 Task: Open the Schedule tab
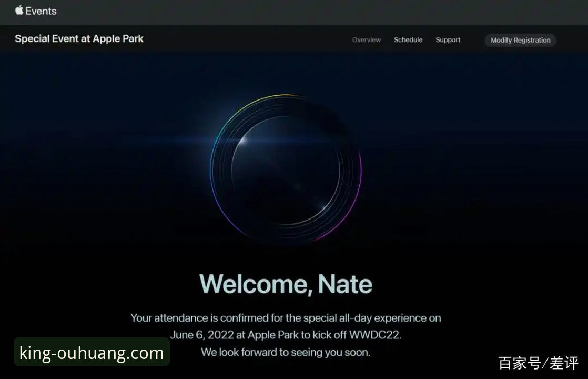408,40
